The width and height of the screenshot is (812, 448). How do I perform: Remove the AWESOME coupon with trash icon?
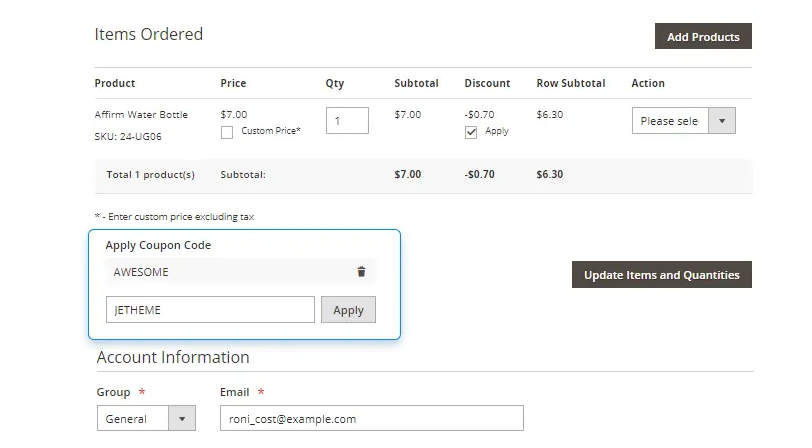click(361, 271)
